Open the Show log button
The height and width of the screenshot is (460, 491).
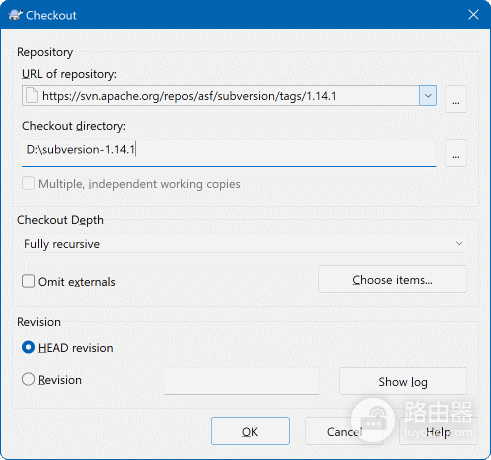[403, 381]
